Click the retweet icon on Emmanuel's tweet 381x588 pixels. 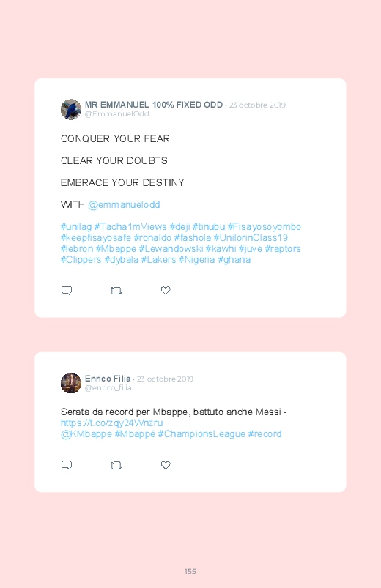pyautogui.click(x=116, y=291)
